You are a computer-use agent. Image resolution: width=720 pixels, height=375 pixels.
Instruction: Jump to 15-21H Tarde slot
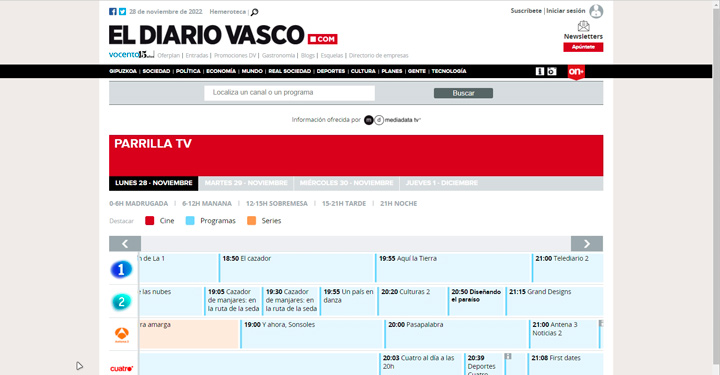(x=344, y=203)
